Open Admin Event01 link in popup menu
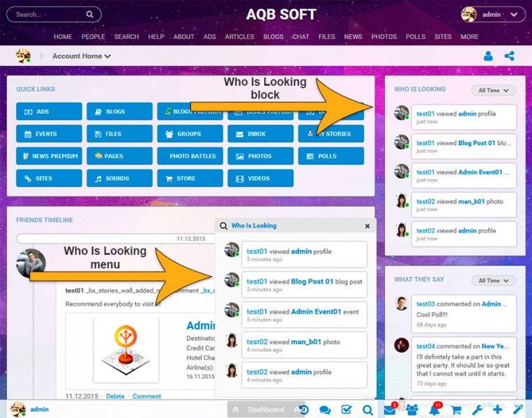Image resolution: width=532 pixels, height=418 pixels. pos(316,311)
